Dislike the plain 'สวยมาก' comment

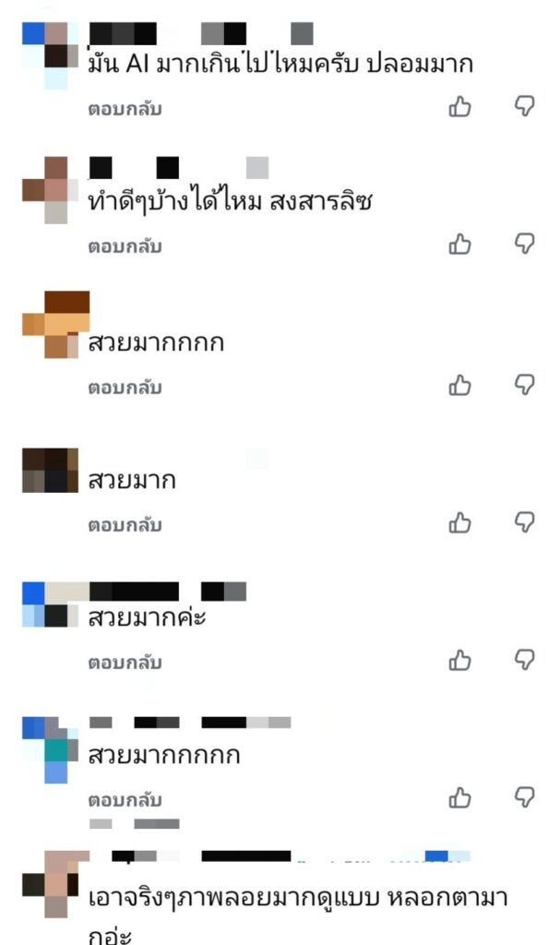coord(524,522)
